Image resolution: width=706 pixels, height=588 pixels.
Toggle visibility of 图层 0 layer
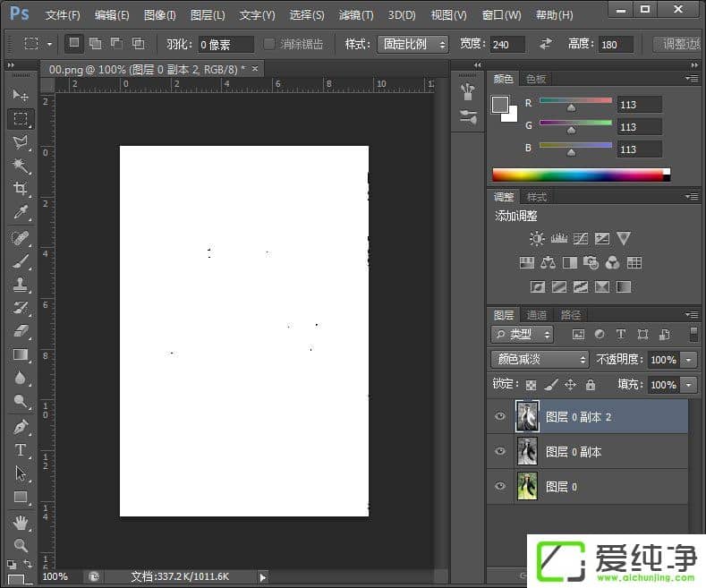click(500, 486)
